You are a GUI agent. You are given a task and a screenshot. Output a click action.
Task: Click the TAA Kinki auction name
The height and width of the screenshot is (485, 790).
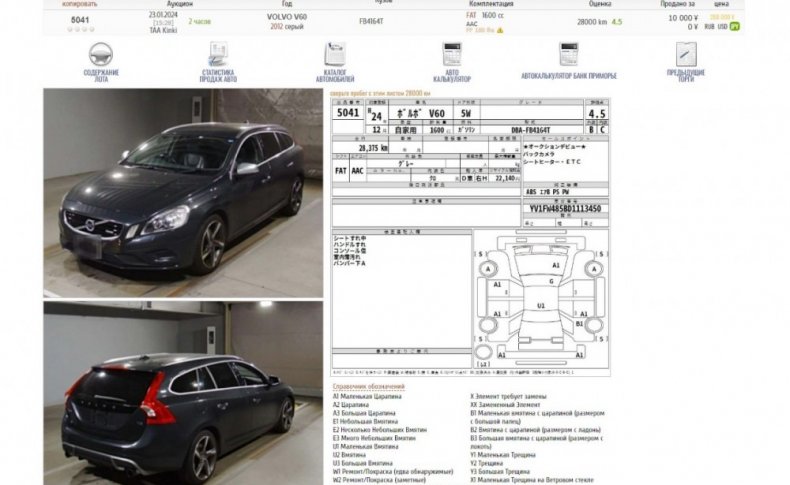[x=163, y=30]
